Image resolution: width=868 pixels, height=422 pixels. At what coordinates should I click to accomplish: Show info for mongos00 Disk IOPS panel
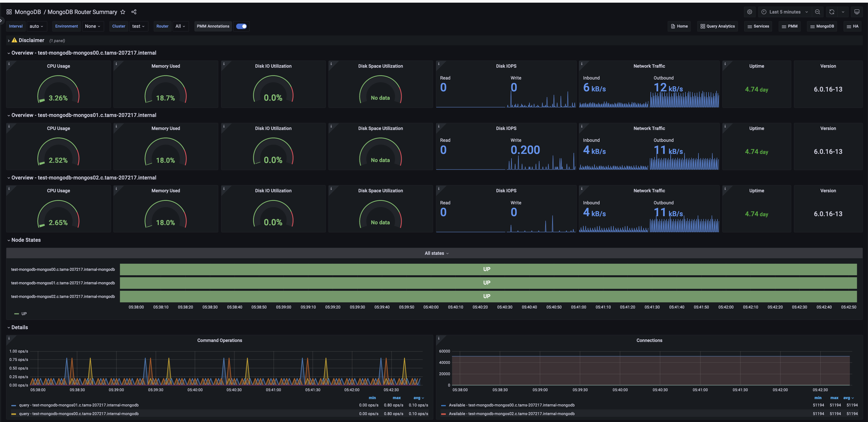coord(439,64)
